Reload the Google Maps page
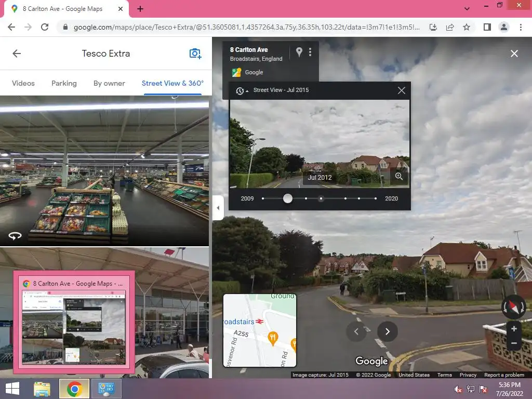The width and height of the screenshot is (532, 399). 45,27
